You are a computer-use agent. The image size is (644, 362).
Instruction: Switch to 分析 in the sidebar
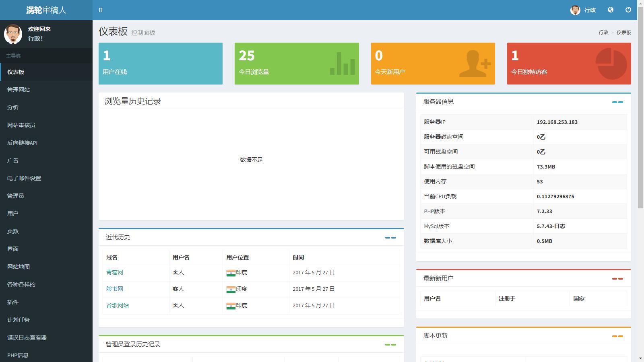[x=12, y=107]
